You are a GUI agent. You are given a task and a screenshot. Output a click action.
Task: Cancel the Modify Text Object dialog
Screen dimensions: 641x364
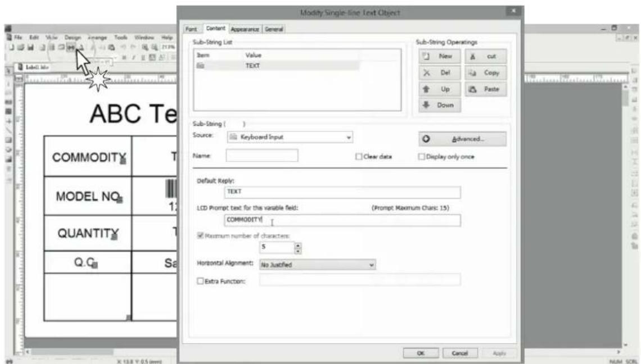pos(460,353)
